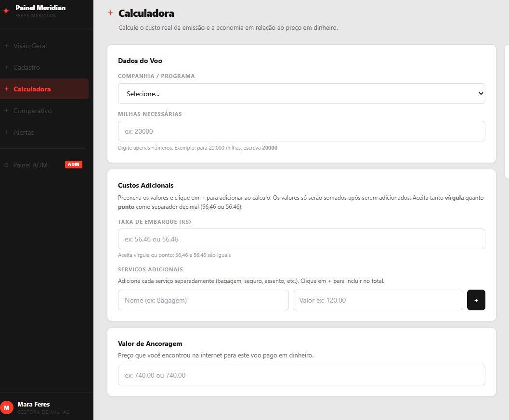509x420 pixels.
Task: Click the plus icon beside Cadastro
Action: 6,67
